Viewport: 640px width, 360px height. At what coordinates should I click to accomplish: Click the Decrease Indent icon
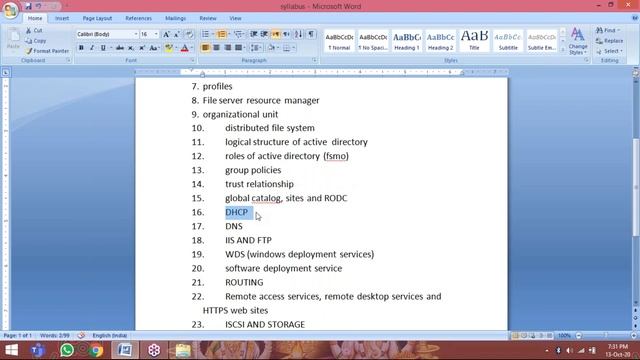tap(253, 34)
